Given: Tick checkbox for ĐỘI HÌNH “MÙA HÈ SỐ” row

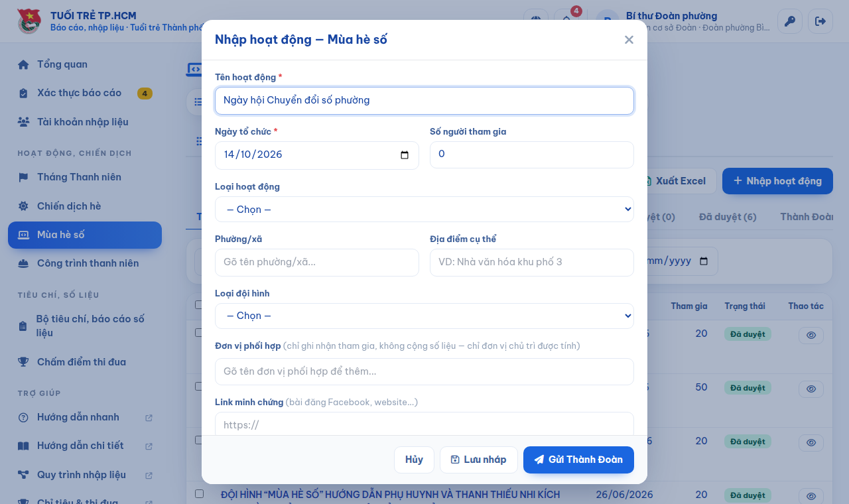Looking at the screenshot, I should click(199, 494).
